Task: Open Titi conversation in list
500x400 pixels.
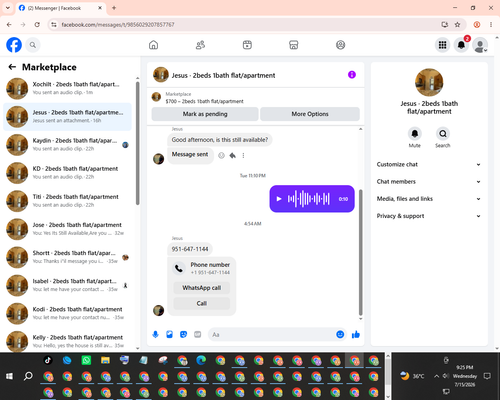Action: (x=67, y=201)
